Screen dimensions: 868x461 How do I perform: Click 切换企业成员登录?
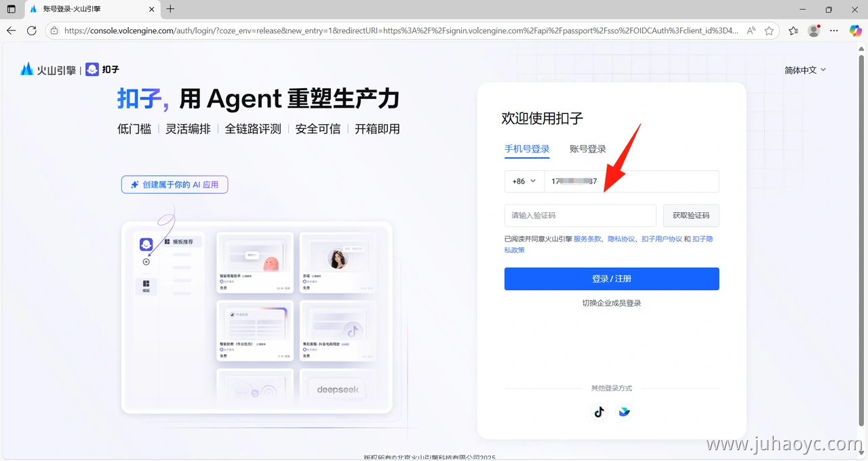pos(612,303)
